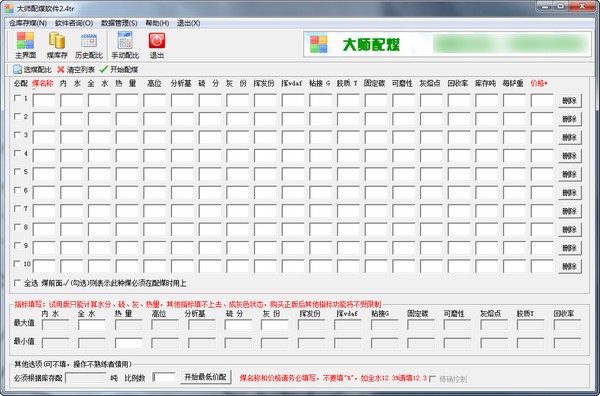600x396 pixels.
Task: Check the 必配 checkbox for row 4
Action: coord(17,153)
